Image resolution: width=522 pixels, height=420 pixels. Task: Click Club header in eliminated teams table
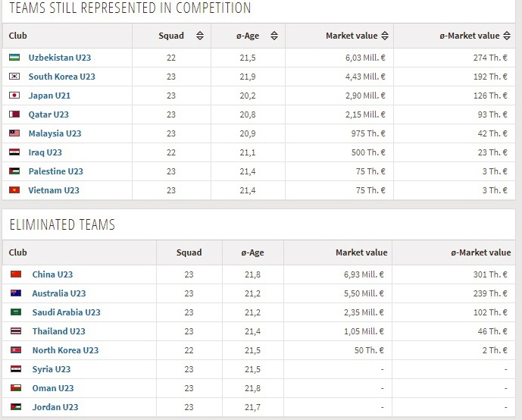[x=18, y=252]
